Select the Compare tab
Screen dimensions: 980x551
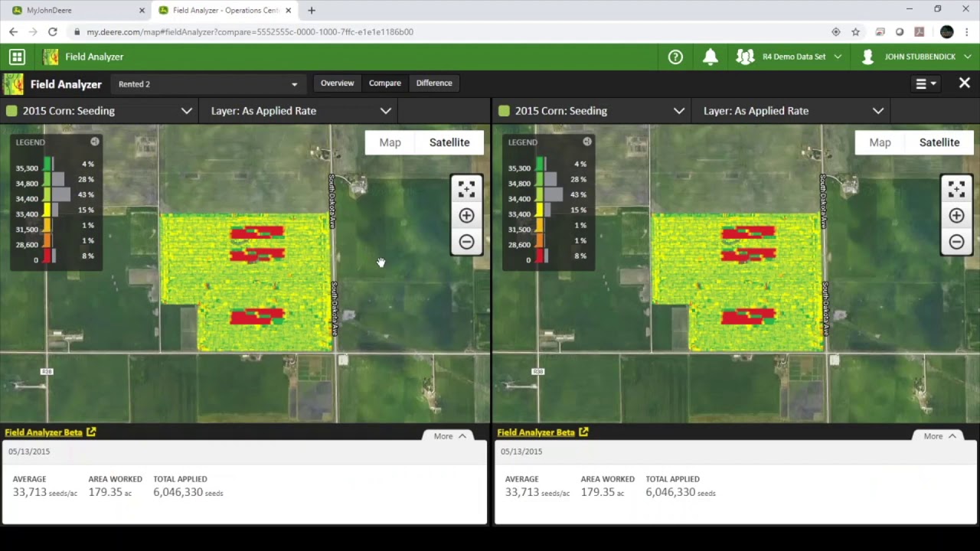click(385, 83)
